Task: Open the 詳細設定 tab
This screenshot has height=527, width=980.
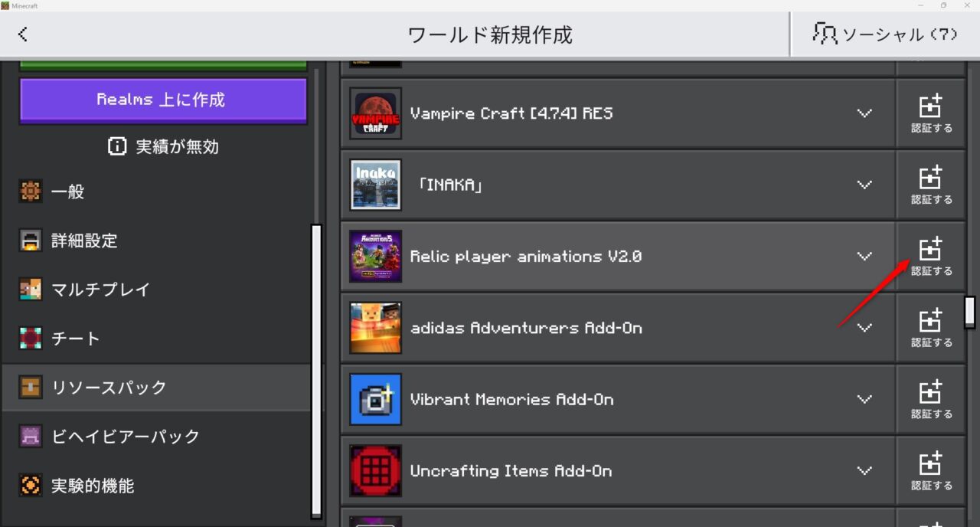Action: (156, 241)
